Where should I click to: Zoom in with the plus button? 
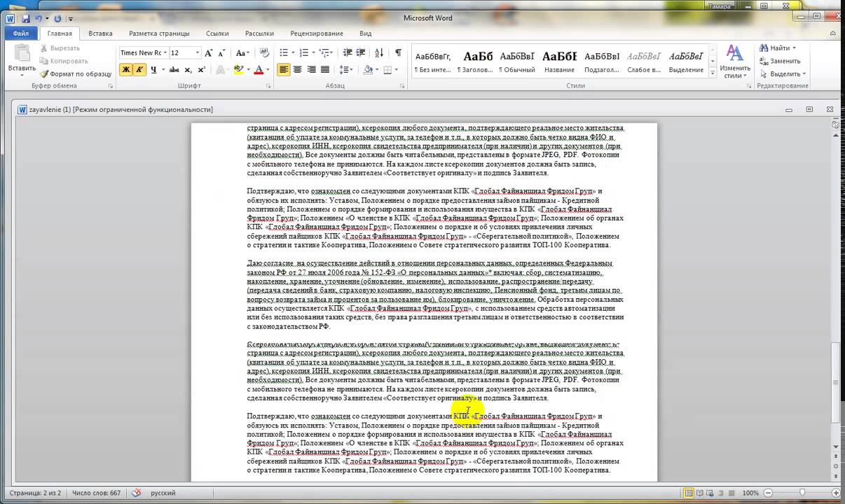pyautogui.click(x=837, y=493)
